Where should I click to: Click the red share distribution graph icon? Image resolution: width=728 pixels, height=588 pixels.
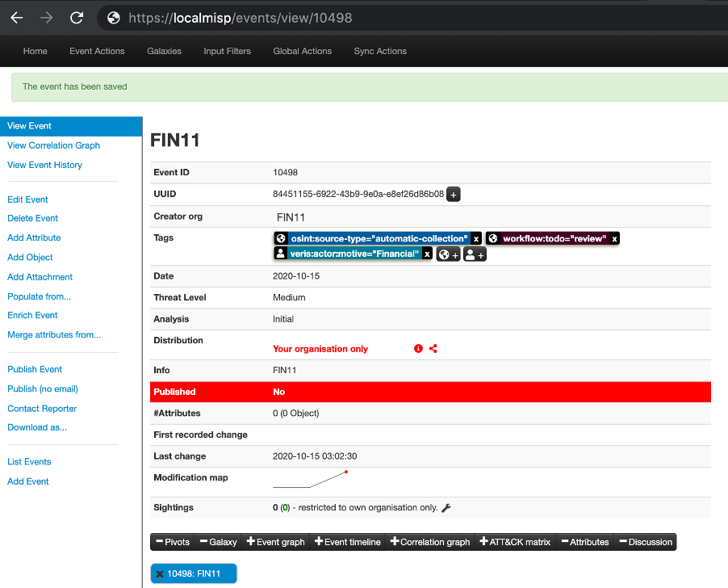point(433,349)
